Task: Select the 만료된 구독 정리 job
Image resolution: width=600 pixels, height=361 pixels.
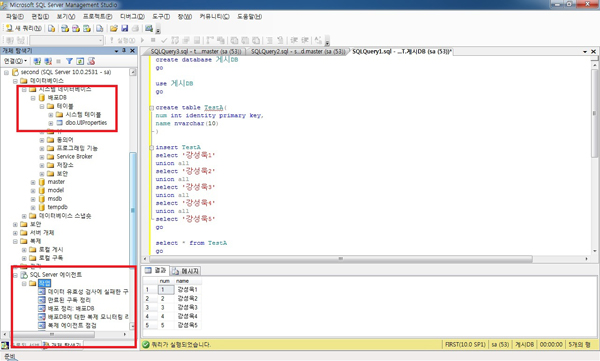Action: (x=69, y=300)
